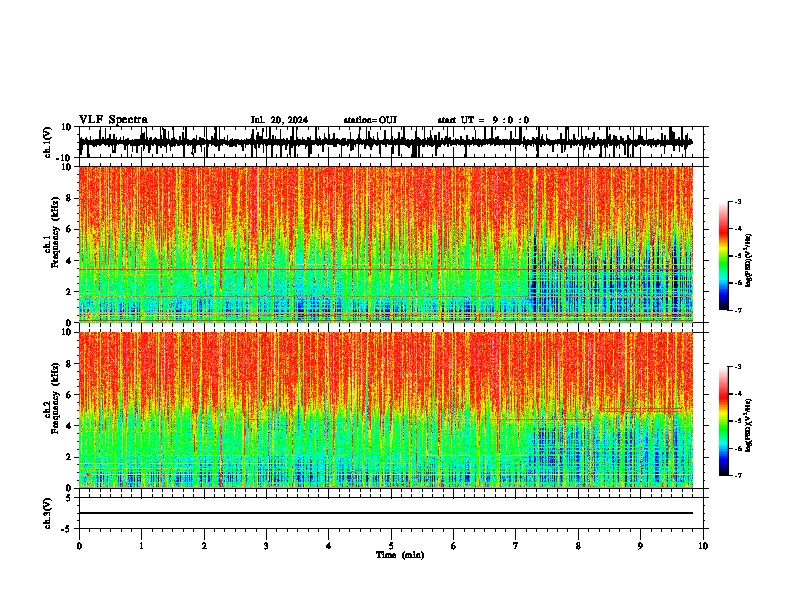The height and width of the screenshot is (612, 792).
Task: Click inside the ch.2 frequency spectrogram
Action: (x=386, y=410)
